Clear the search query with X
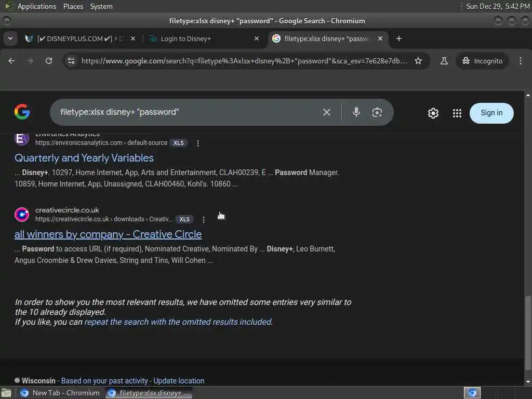Viewport: 532px width, 399px height. click(326, 112)
